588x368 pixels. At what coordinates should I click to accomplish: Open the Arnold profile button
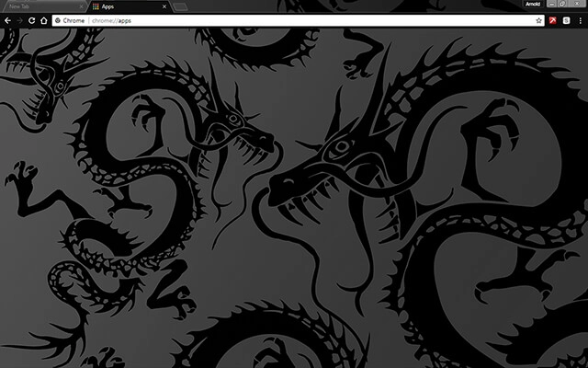(x=533, y=4)
